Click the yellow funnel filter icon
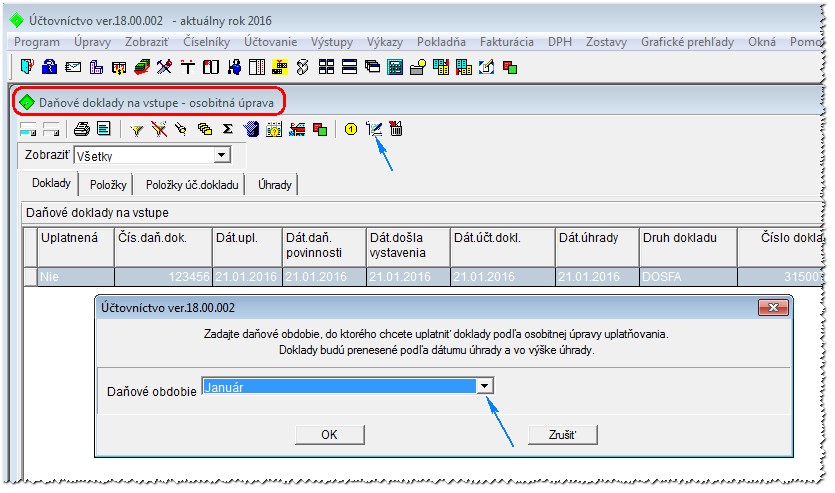 pos(137,129)
